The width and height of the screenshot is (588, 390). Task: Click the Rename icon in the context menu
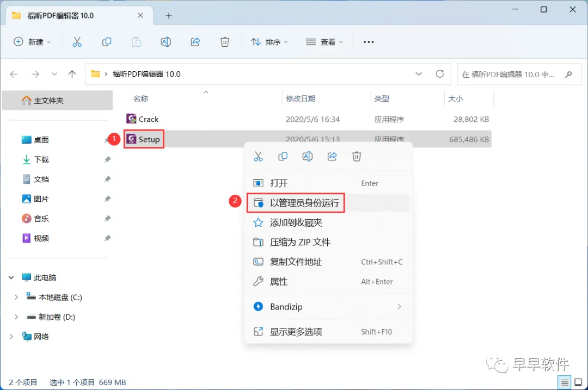[x=308, y=157]
